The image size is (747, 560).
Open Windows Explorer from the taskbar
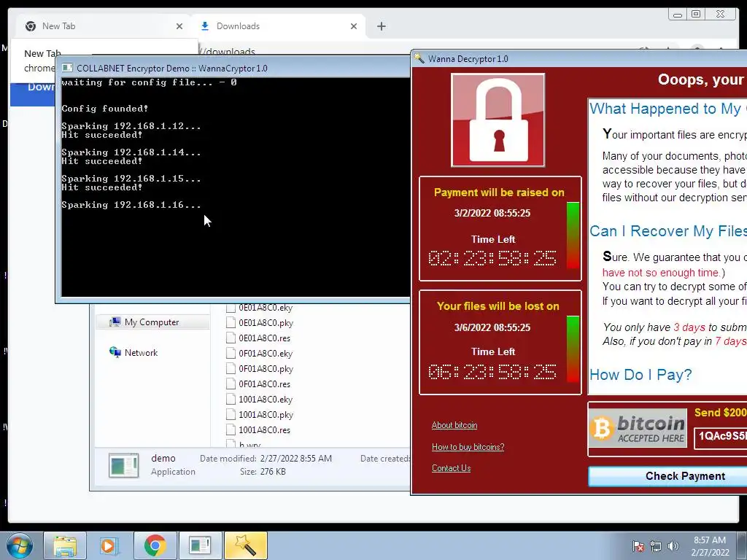click(65, 545)
